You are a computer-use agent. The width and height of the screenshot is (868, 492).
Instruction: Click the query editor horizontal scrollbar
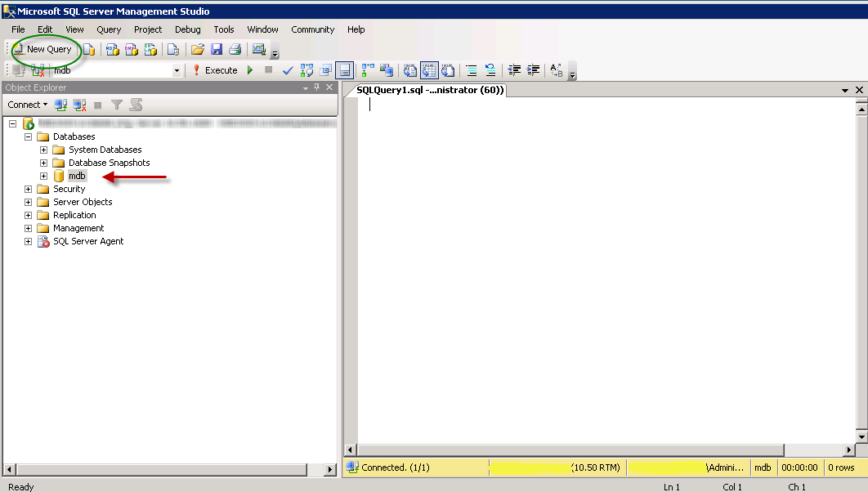[x=570, y=450]
